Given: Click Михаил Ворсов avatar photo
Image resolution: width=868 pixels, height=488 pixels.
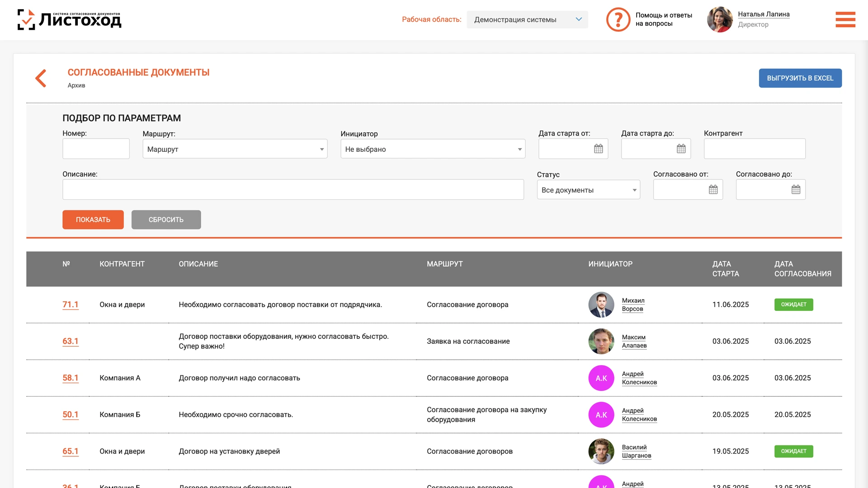Looking at the screenshot, I should point(601,305).
